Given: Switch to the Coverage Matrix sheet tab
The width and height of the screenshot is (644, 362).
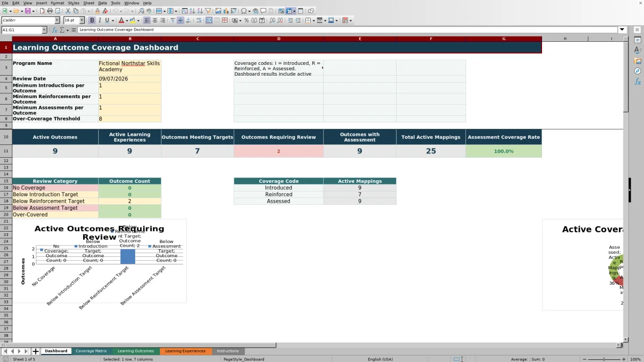Looking at the screenshot, I should [x=91, y=351].
